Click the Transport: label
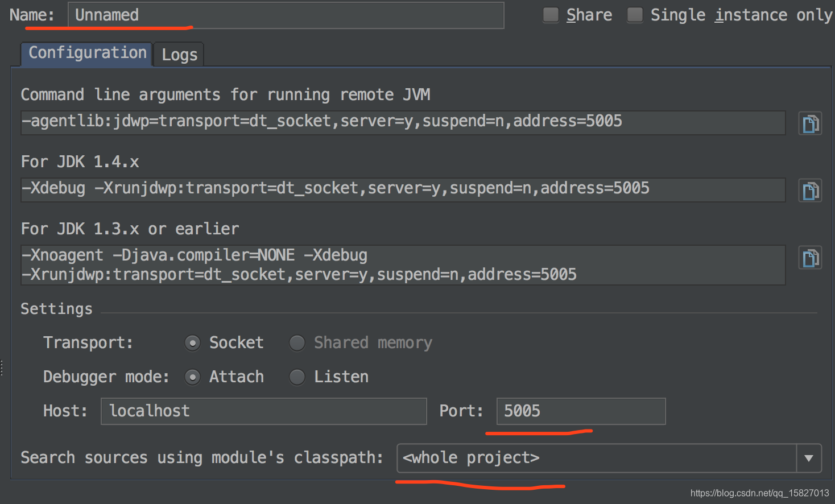The width and height of the screenshot is (835, 504). (88, 343)
